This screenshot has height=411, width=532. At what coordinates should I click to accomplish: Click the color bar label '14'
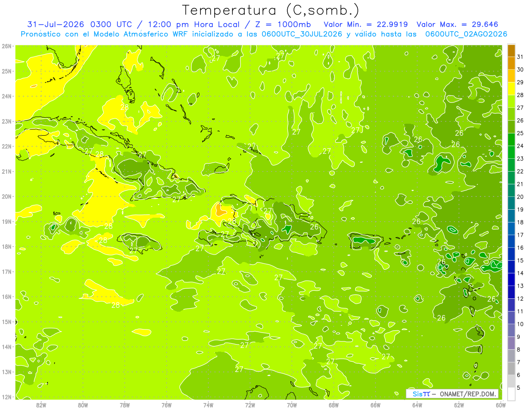tap(520, 273)
